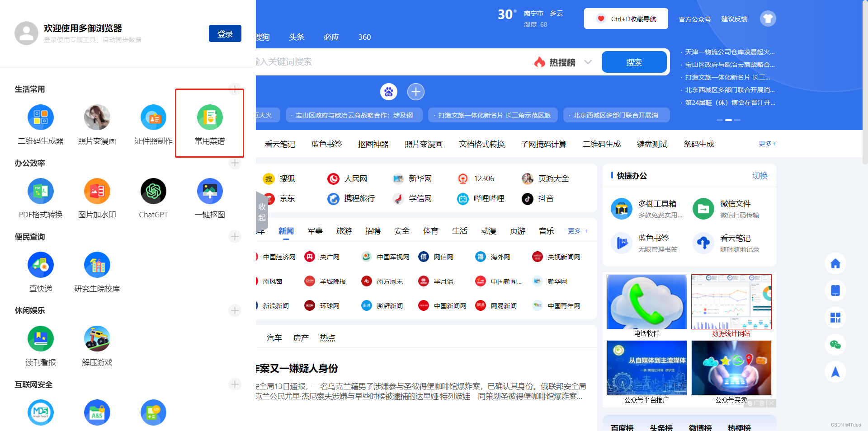Screen dimensions: 868x431
Task: Click the home floating button
Action: pyautogui.click(x=835, y=263)
